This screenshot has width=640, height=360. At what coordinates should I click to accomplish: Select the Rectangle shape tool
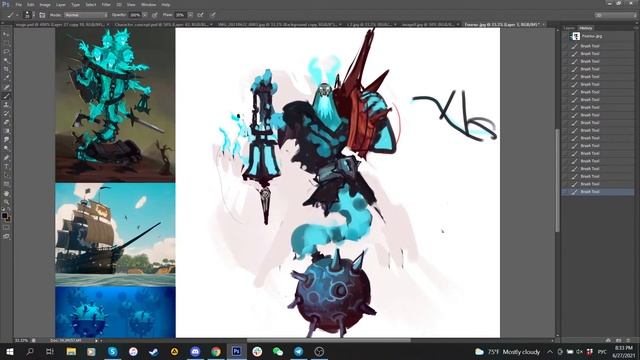(x=6, y=184)
